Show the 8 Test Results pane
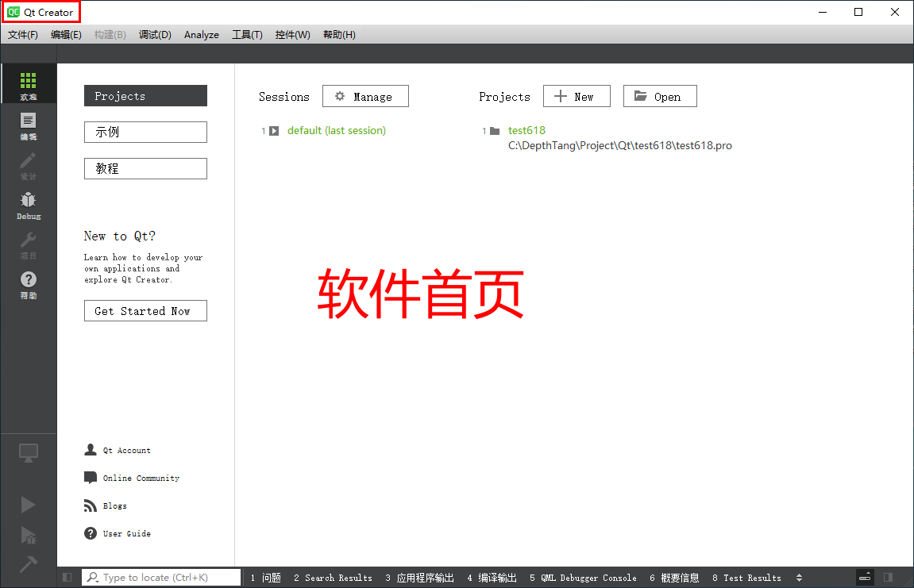 746,578
